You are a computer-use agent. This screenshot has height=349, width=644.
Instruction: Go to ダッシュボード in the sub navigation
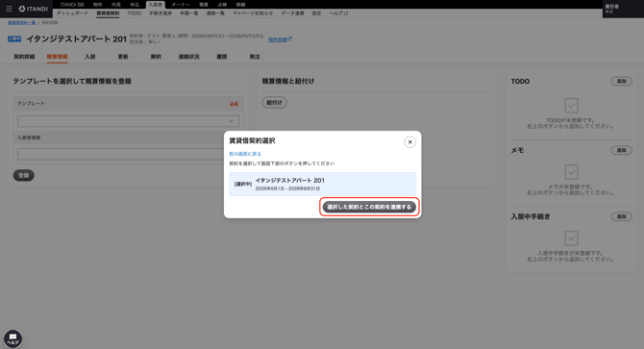72,13
